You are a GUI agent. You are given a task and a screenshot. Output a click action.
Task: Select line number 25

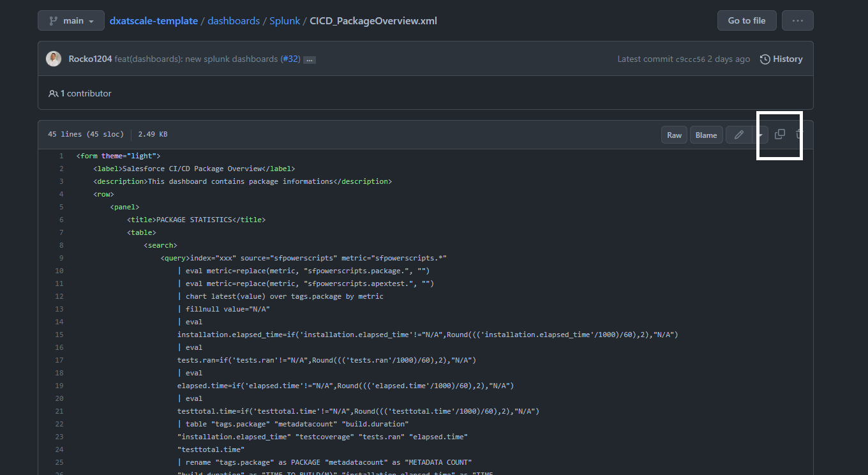click(59, 462)
